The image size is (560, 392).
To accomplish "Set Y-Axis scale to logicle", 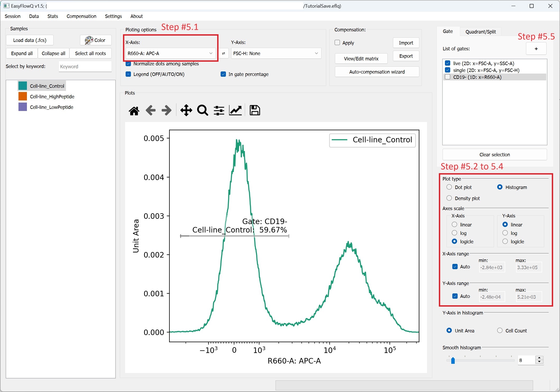I will [505, 241].
